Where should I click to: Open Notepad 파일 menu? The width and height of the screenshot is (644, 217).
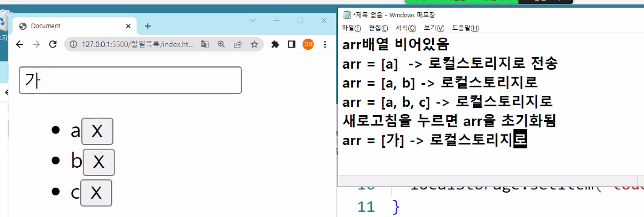coord(351,28)
